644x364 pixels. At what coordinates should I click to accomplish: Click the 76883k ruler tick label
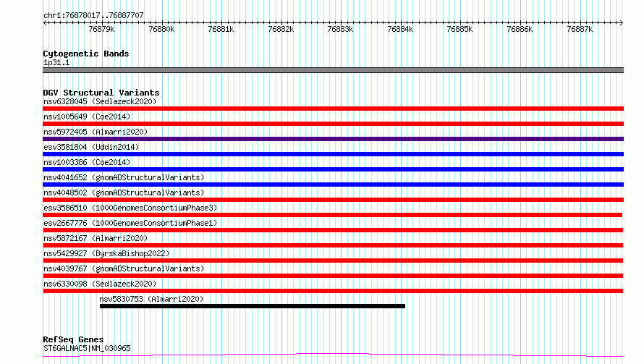point(340,29)
